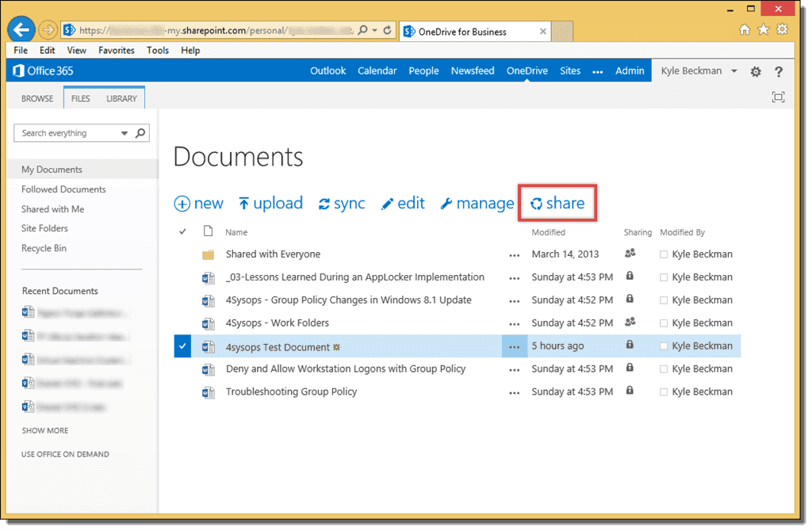Switch to the LIBRARY ribbon tab
This screenshot has height=531, width=812.
pos(121,98)
